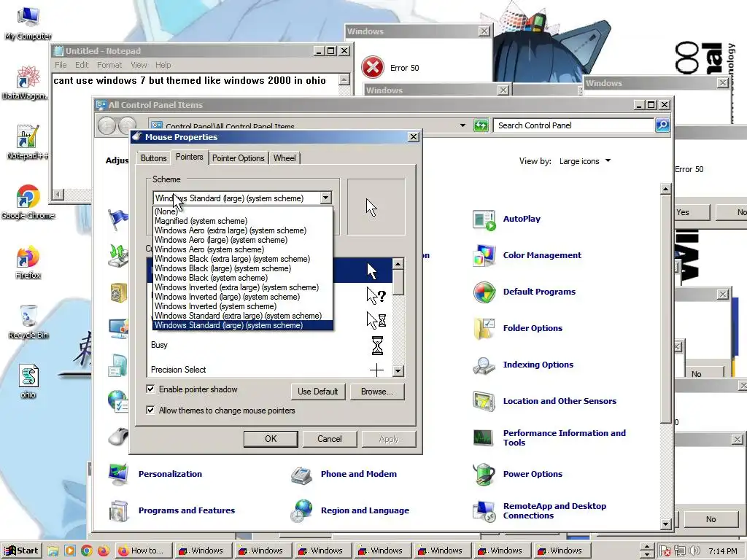747x560 pixels.
Task: Open Location and Other Sensors icon
Action: (x=484, y=401)
